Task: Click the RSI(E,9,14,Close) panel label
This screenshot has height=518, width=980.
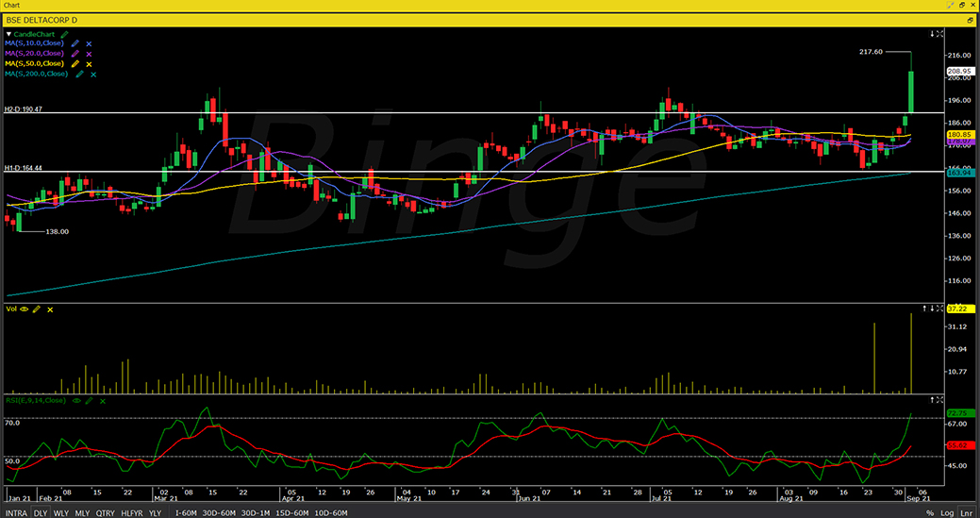Action: 36,400
